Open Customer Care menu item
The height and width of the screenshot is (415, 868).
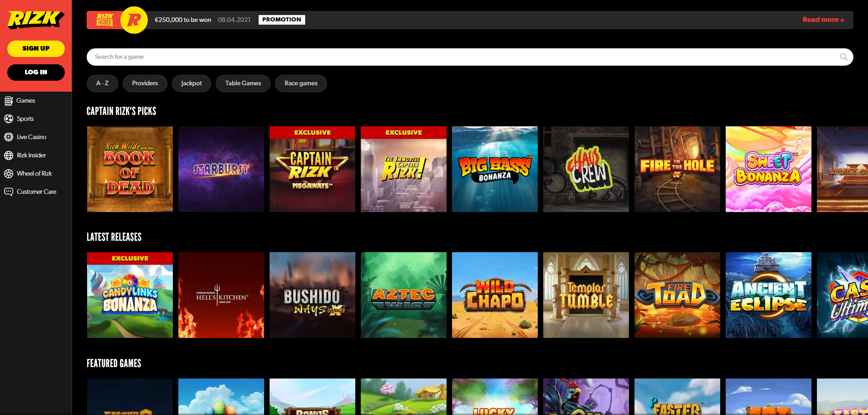(x=36, y=192)
